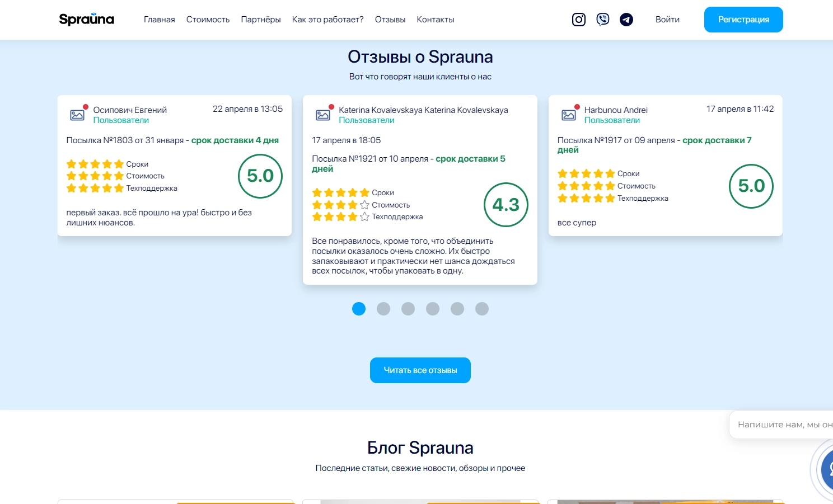The width and height of the screenshot is (833, 504).
Task: Open Как это работает? section
Action: pos(327,20)
